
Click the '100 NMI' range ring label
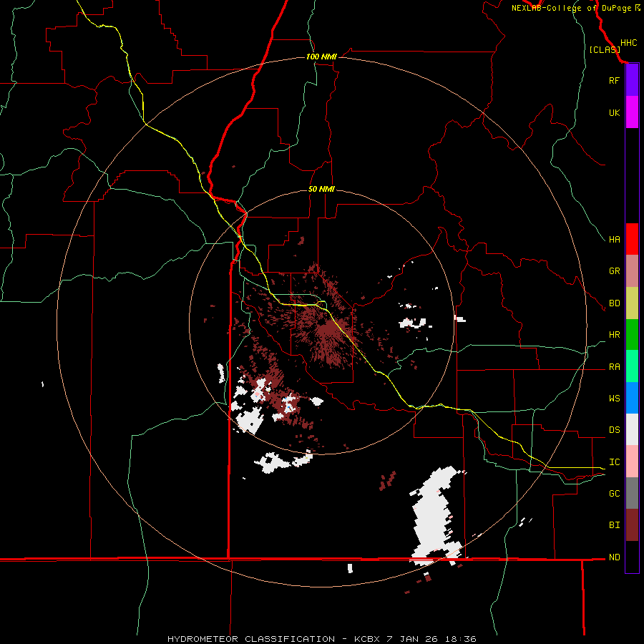[321, 57]
